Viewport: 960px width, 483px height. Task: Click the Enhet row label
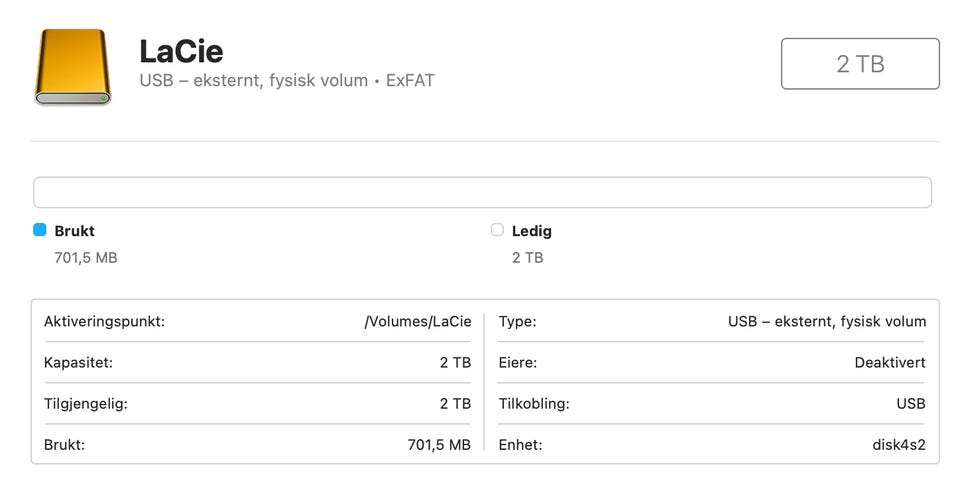point(520,445)
